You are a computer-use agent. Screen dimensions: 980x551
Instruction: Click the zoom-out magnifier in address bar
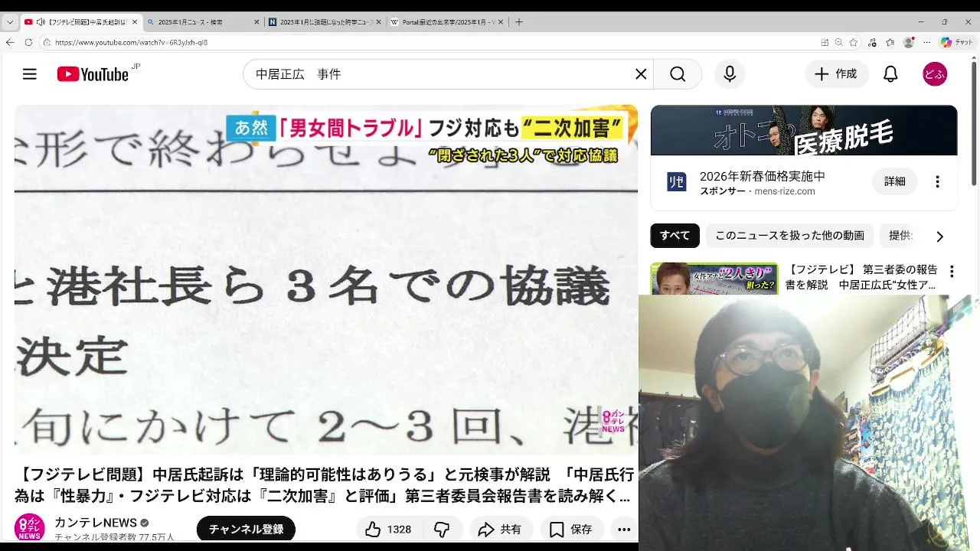pos(839,42)
